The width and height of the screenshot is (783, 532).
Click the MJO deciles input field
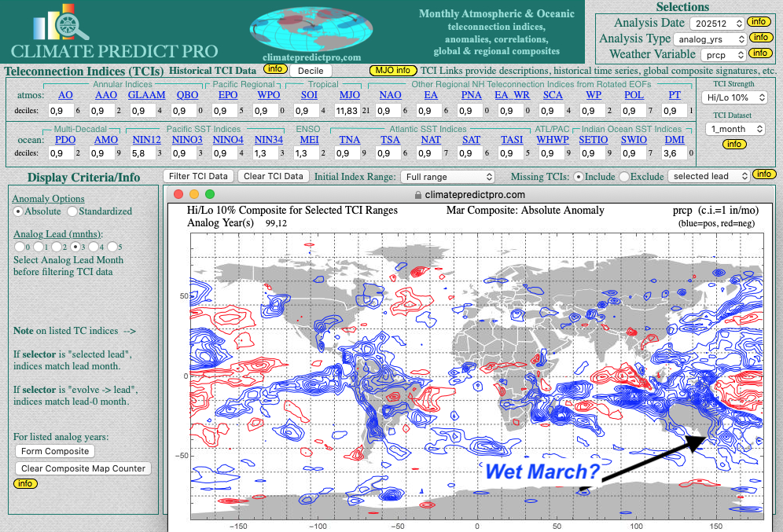point(347,111)
